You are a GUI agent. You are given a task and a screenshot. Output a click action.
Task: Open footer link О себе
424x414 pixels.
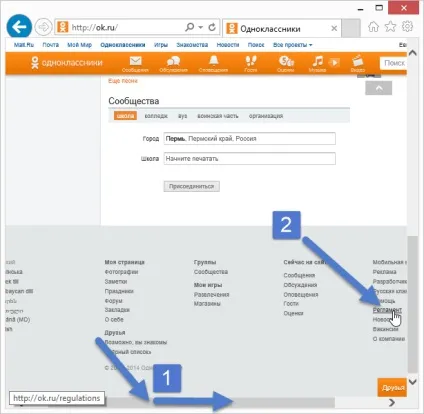click(114, 320)
